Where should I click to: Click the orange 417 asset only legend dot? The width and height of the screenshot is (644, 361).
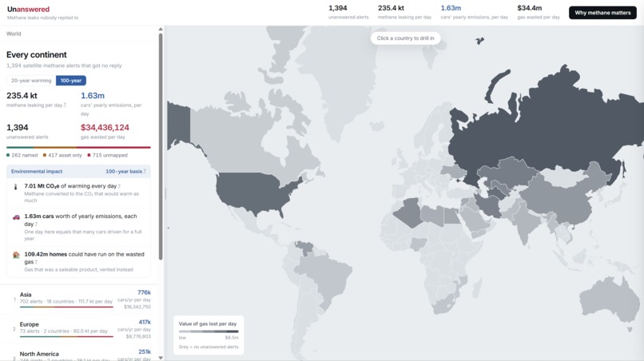point(45,155)
